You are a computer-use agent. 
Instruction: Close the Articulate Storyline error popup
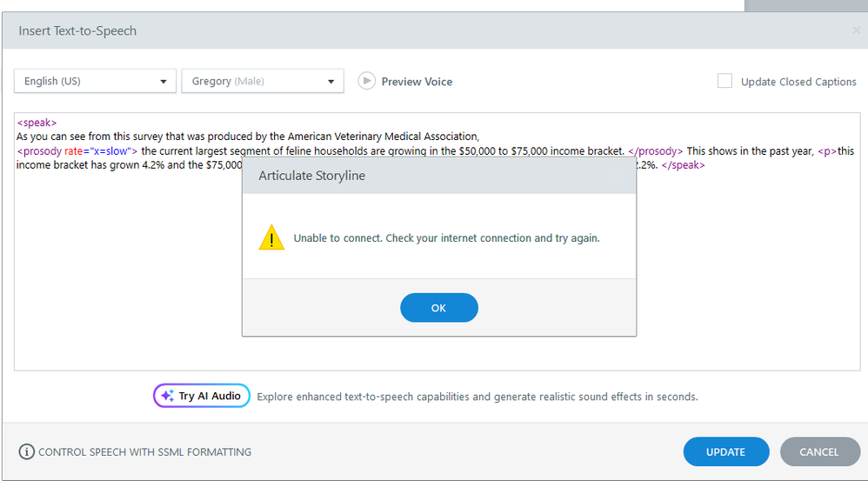pyautogui.click(x=616, y=176)
